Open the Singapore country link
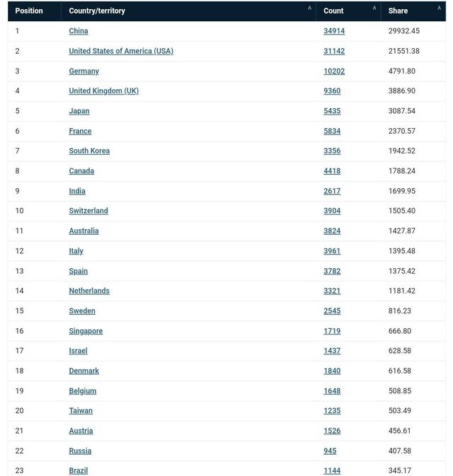This screenshot has width=453, height=476. point(86,331)
